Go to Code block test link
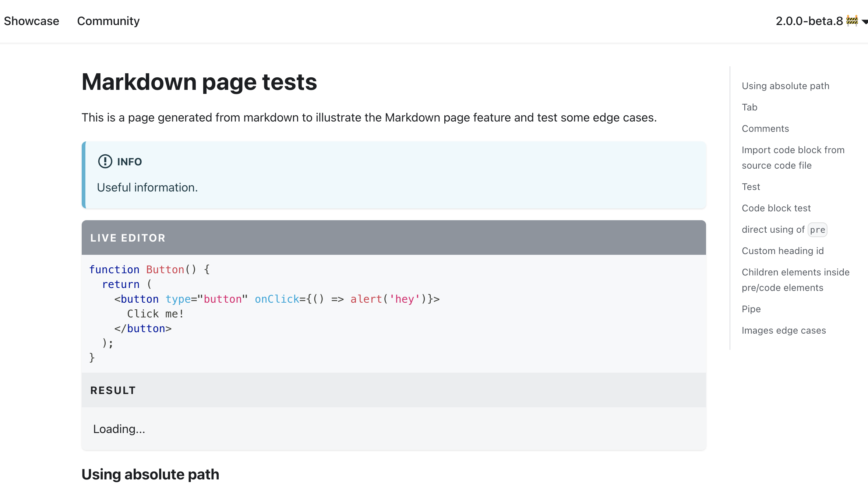868x503 pixels. point(776,208)
